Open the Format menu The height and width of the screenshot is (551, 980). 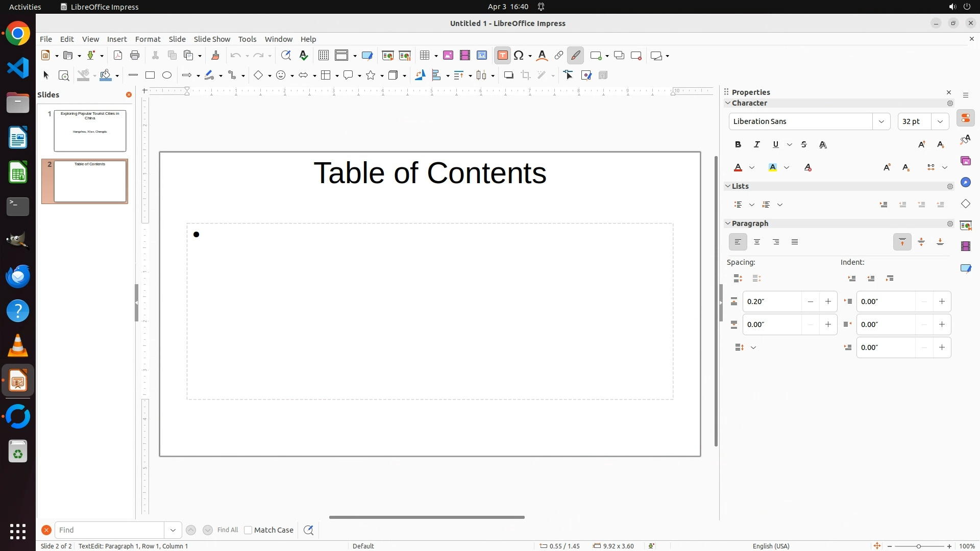tap(148, 39)
